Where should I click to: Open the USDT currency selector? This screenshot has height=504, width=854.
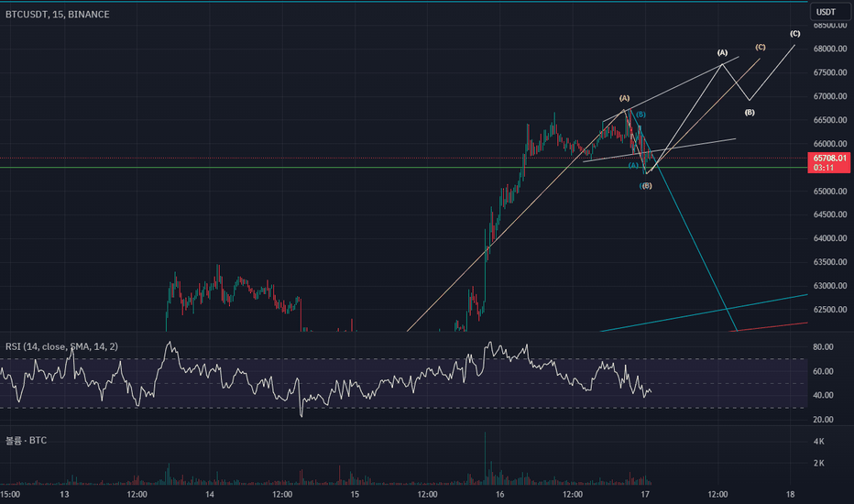click(x=826, y=12)
